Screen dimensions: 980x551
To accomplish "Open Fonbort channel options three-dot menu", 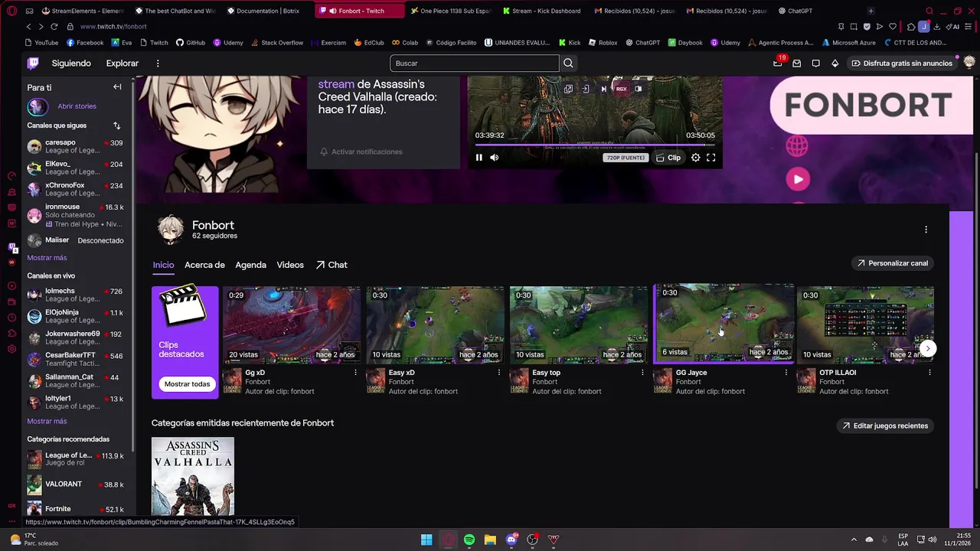I will (926, 230).
